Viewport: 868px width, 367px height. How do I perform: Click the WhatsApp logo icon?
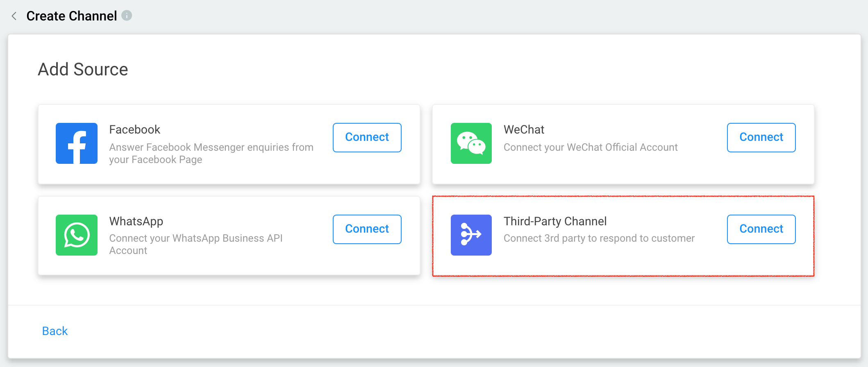[x=77, y=235]
